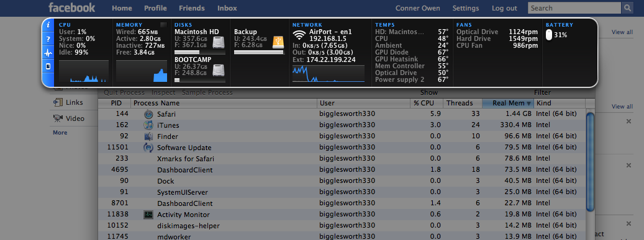This screenshot has width=644, height=240.
Task: Click the iStat help question mark button
Action: [x=48, y=39]
